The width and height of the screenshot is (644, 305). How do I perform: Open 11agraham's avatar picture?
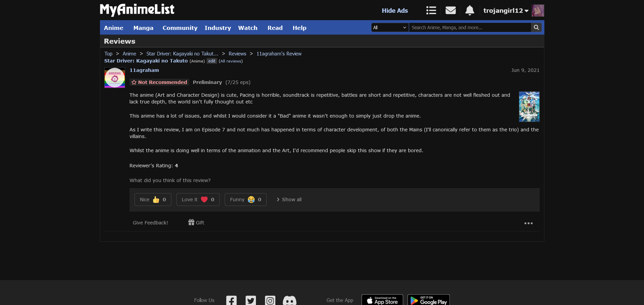(115, 78)
